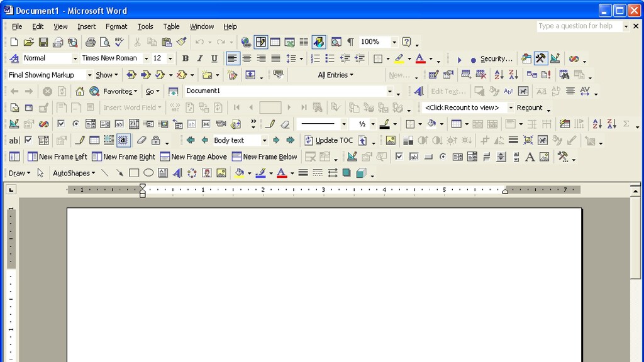Expand the AutoShapes menu
Viewport: 644px width, 362px height.
coord(74,173)
